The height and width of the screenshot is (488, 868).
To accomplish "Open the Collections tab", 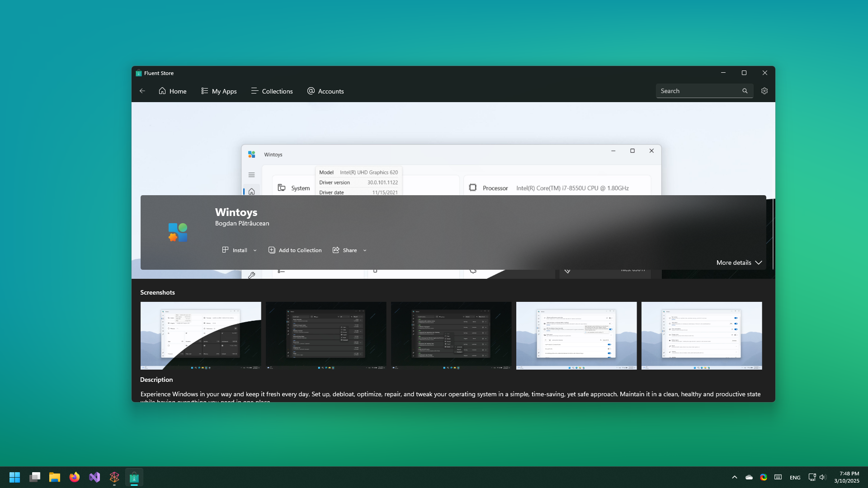I will [x=272, y=91].
